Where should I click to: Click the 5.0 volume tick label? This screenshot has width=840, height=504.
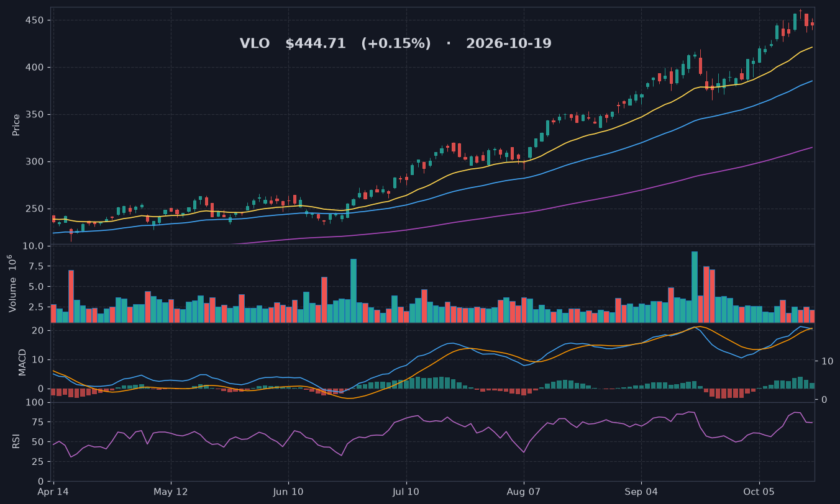click(36, 287)
